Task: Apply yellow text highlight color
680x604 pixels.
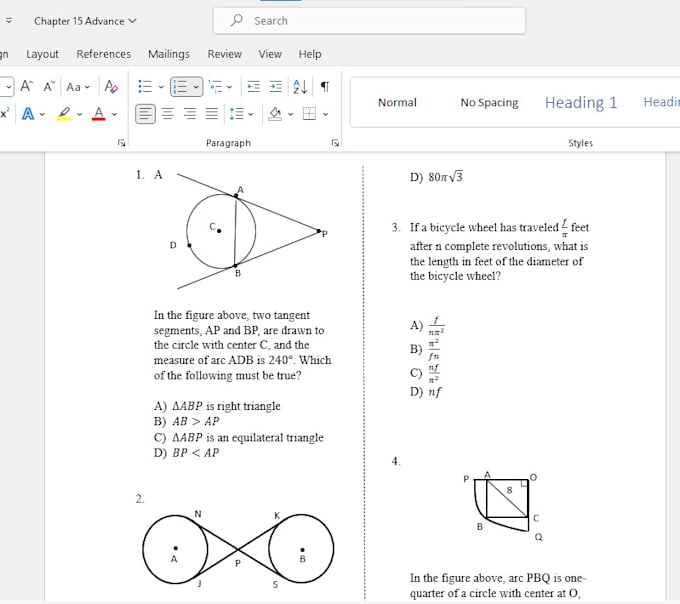Action: coord(64,114)
